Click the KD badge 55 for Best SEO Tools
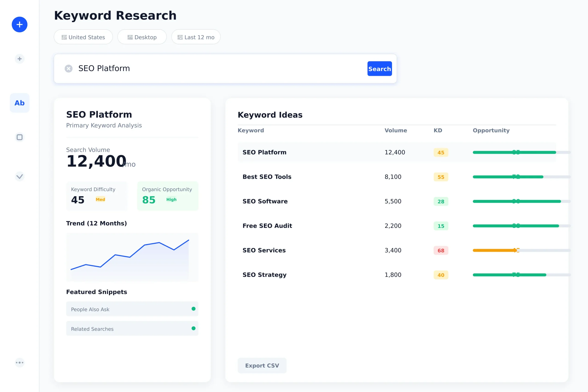Screen dimensions: 588x392 coord(441,177)
